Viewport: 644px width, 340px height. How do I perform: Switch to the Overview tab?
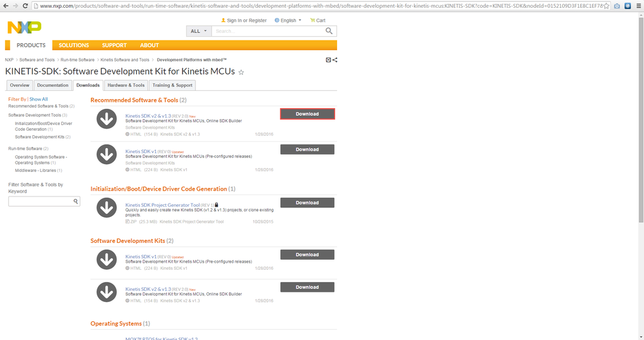pyautogui.click(x=20, y=85)
